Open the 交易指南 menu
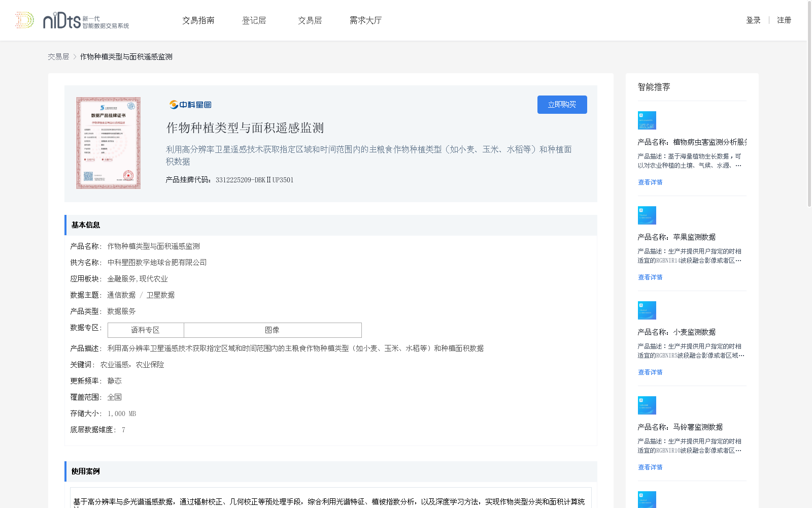 point(198,20)
